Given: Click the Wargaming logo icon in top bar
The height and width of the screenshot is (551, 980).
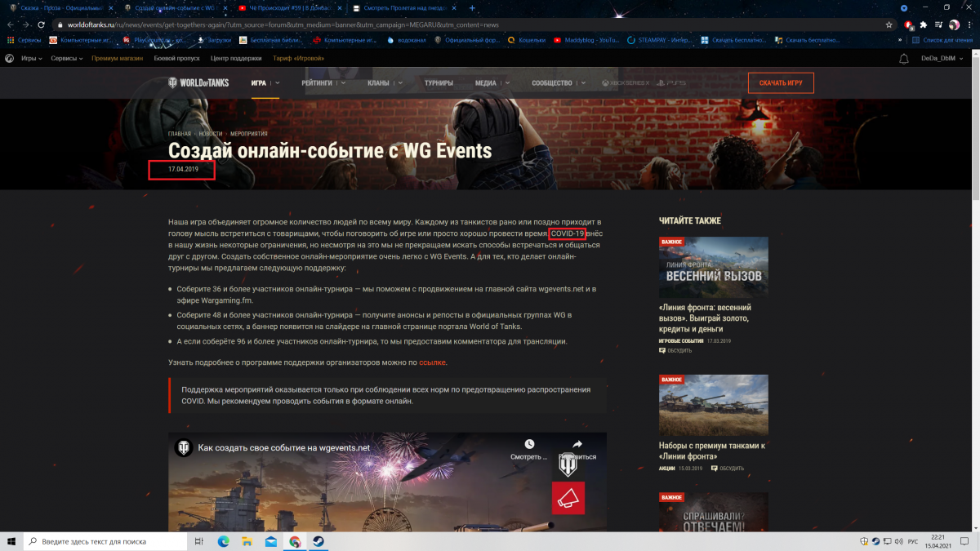Looking at the screenshot, I should [x=9, y=59].
